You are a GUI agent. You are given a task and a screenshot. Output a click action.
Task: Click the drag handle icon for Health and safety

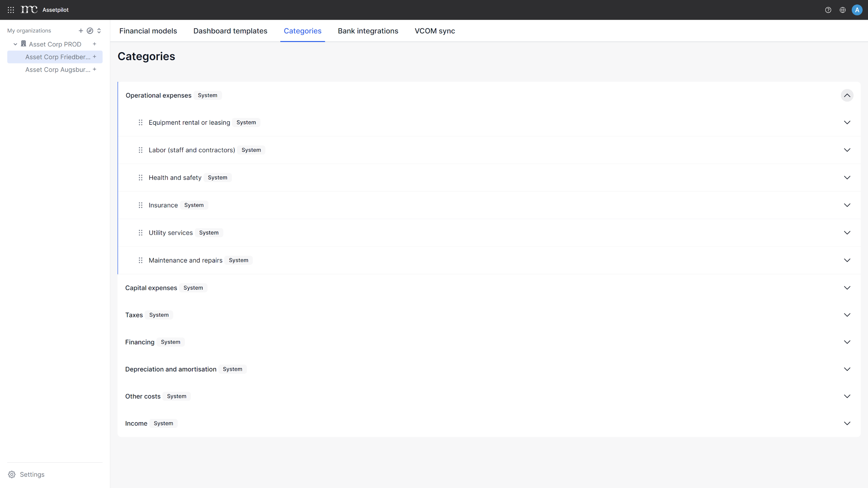coord(140,177)
